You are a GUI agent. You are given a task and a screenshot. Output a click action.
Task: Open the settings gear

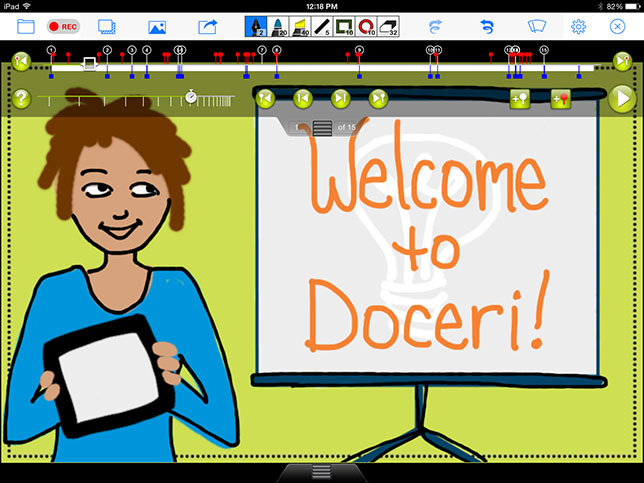click(578, 27)
